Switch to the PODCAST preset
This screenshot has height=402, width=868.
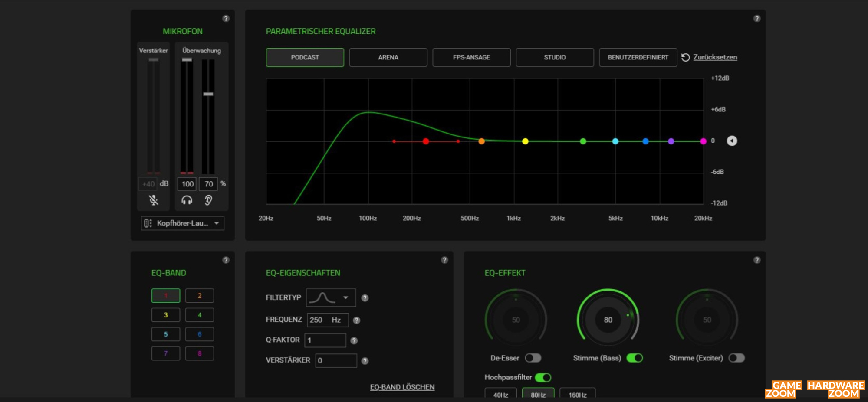pos(305,57)
